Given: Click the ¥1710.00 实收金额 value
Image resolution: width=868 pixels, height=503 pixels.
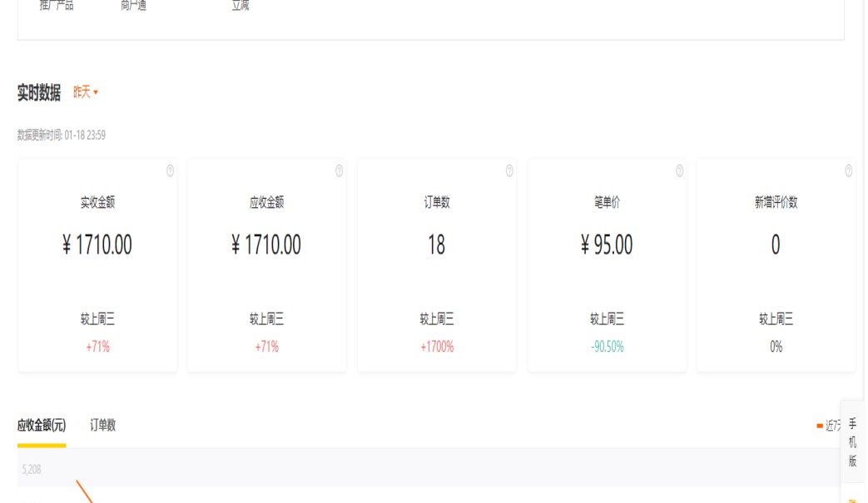Looking at the screenshot, I should (x=97, y=245).
